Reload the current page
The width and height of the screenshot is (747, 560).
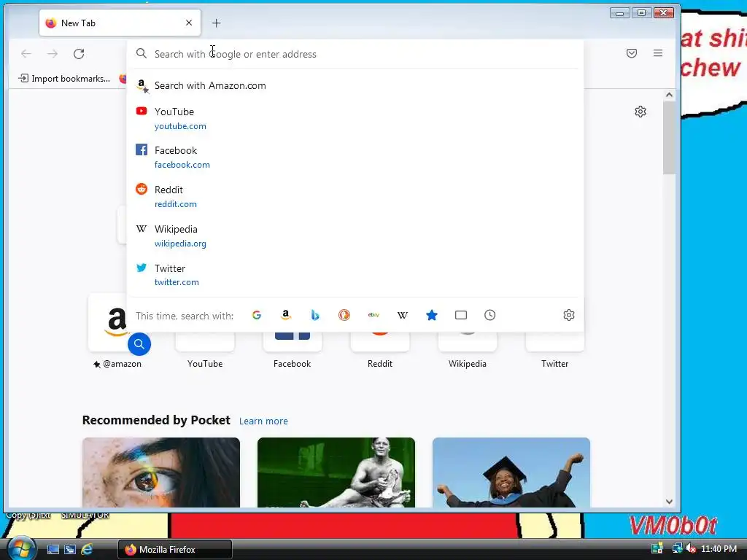pos(79,54)
